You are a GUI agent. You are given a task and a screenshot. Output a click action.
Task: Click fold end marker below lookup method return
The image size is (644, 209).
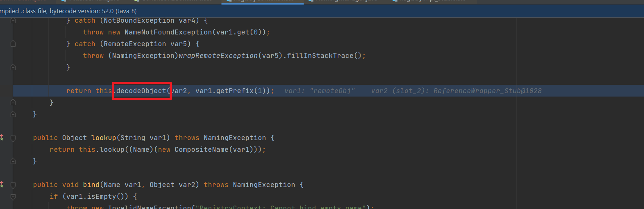point(13,161)
